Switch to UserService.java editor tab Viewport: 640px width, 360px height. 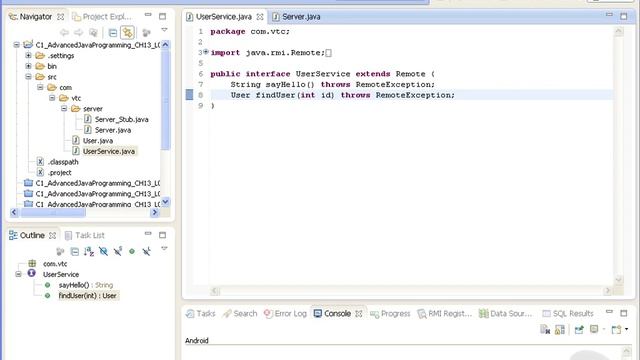224,17
